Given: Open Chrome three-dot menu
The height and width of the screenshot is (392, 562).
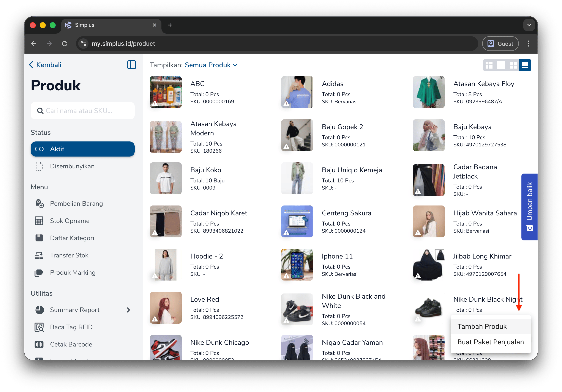Looking at the screenshot, I should 528,44.
